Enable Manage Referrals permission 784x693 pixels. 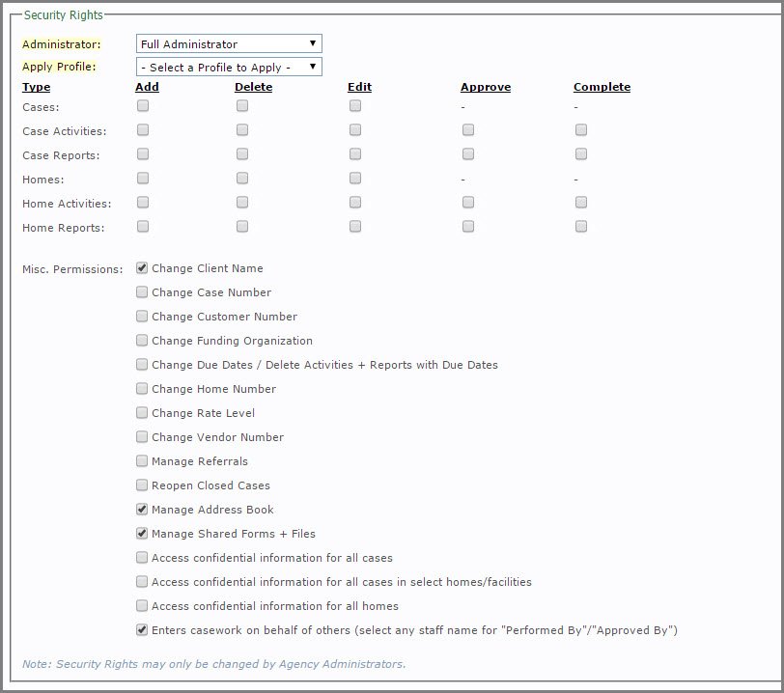coord(142,460)
